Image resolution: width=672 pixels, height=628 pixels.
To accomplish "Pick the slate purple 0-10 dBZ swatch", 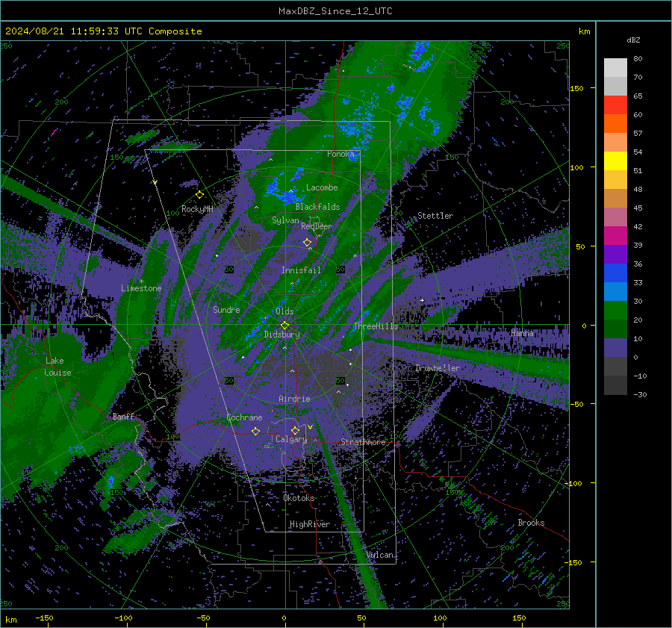I will [x=615, y=348].
